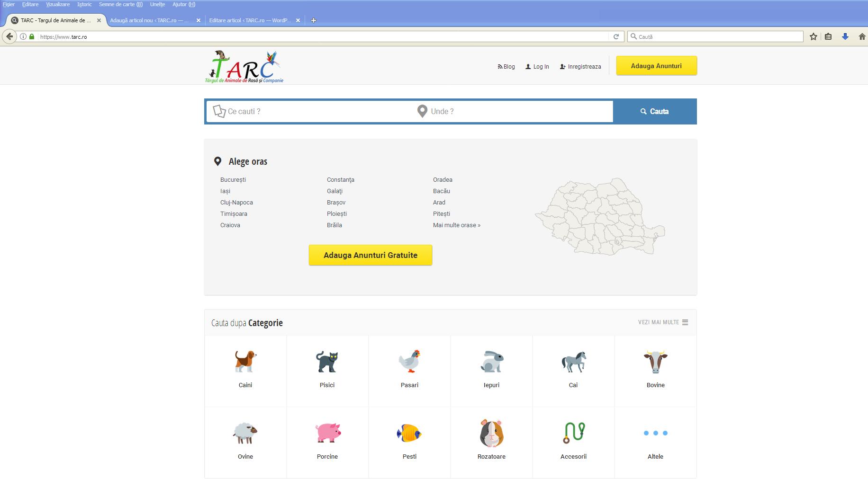868x479 pixels.
Task: Open the Accesorii leash category icon
Action: (x=573, y=433)
